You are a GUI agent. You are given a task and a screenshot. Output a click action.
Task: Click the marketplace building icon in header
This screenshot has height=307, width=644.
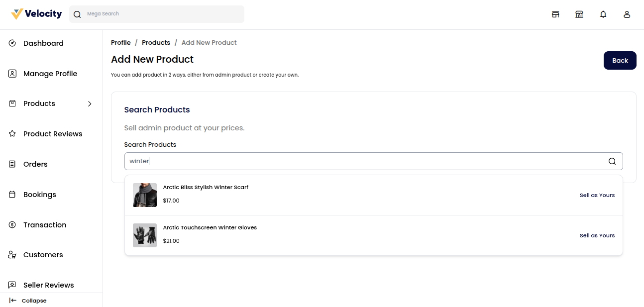579,14
